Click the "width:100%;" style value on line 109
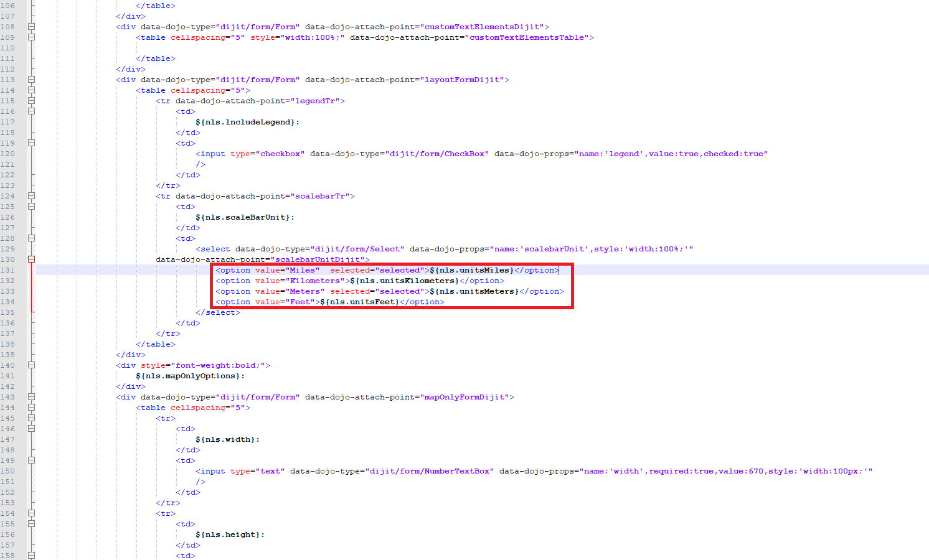 click(x=313, y=37)
